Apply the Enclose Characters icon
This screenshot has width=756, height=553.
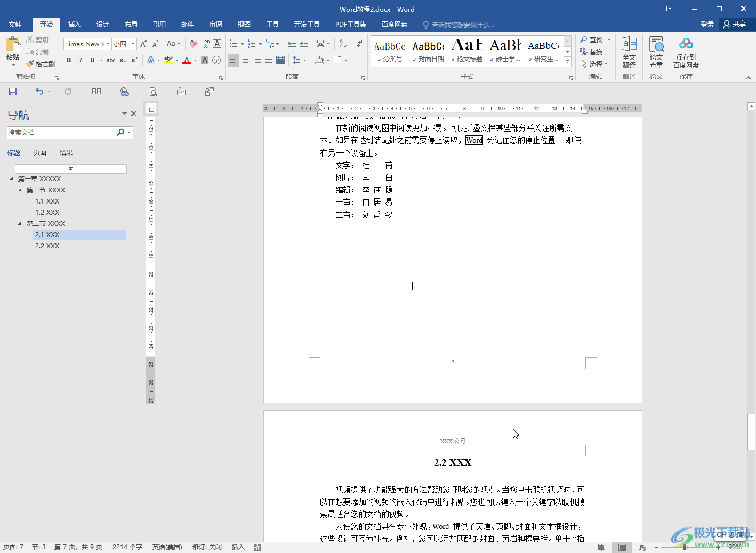tap(216, 60)
